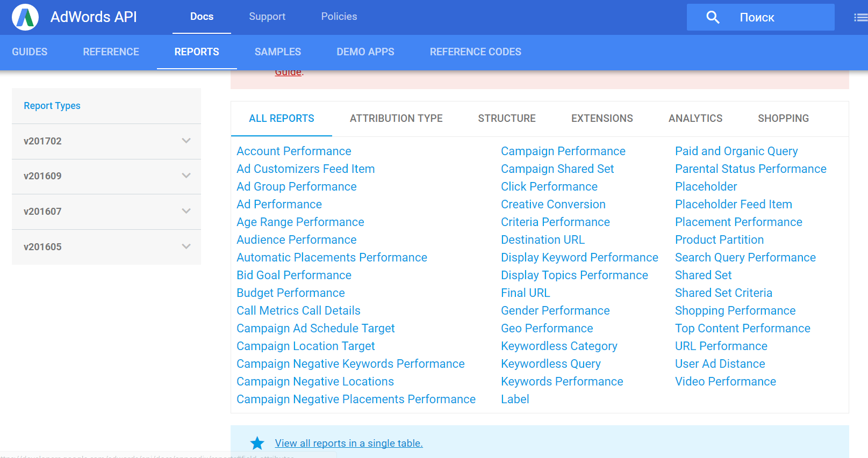Expand the v201605 dropdown arrow
The width and height of the screenshot is (868, 458).
tap(186, 247)
